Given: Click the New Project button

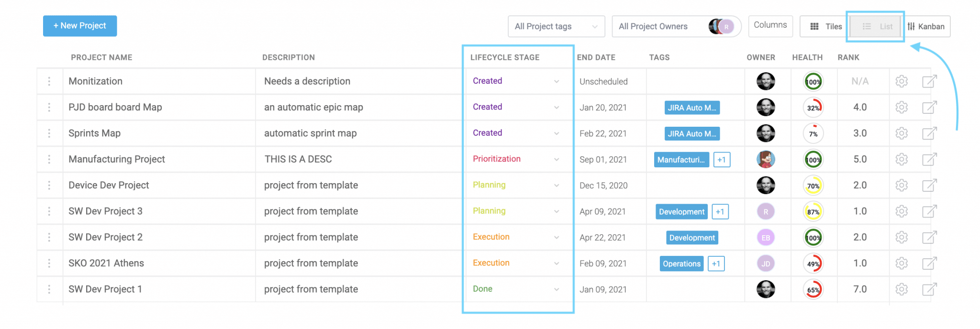Looking at the screenshot, I should pos(80,26).
